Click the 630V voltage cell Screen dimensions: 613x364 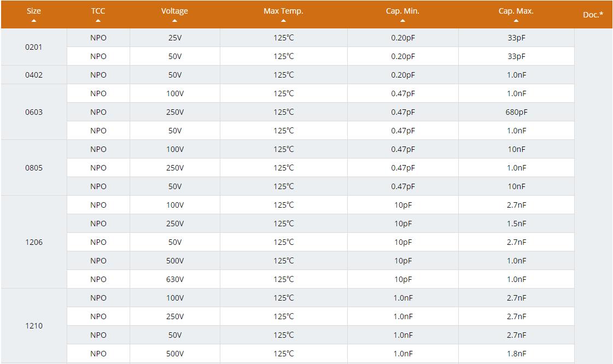click(175, 279)
